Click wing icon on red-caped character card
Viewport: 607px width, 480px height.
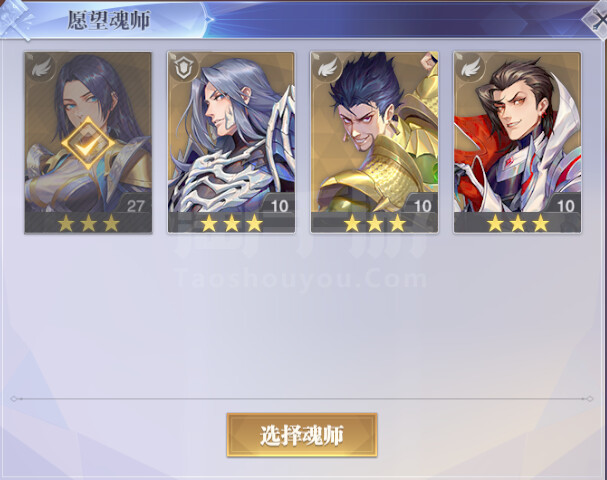pyautogui.click(x=471, y=69)
